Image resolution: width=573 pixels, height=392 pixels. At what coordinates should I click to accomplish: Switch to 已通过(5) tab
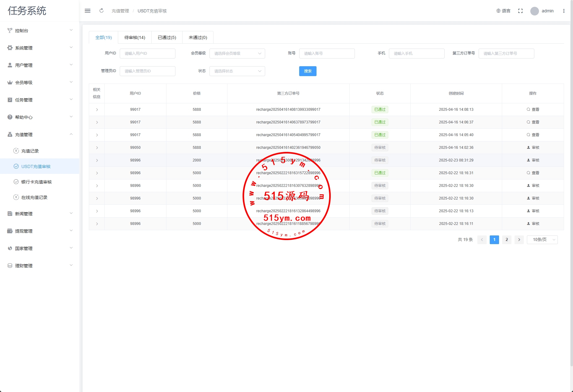(167, 37)
